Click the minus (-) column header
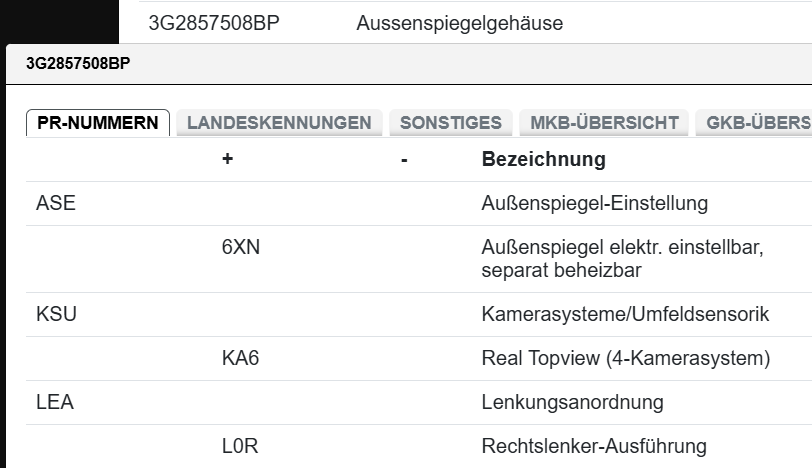Image resolution: width=812 pixels, height=468 pixels. pyautogui.click(x=404, y=159)
